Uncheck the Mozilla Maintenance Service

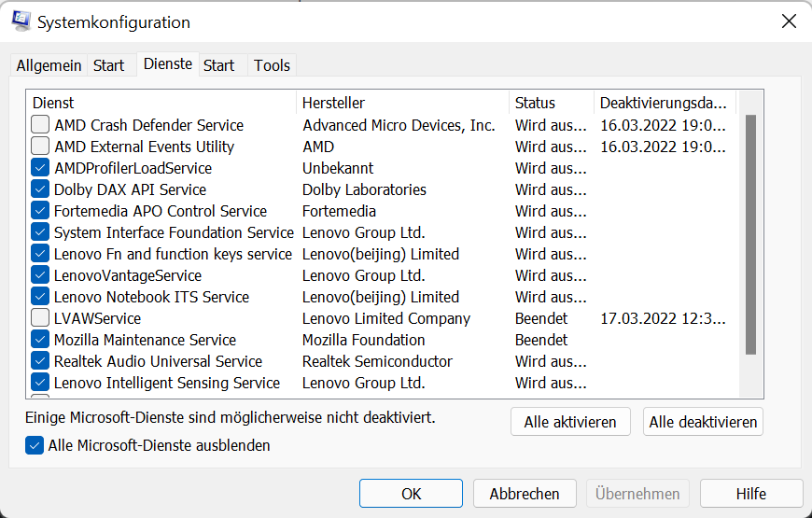click(x=40, y=340)
